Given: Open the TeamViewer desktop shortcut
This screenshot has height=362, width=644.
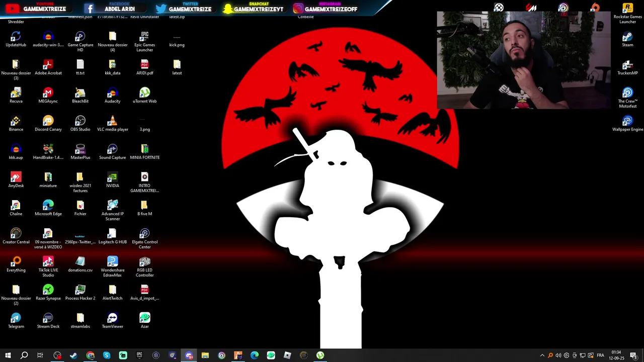Looking at the screenshot, I should tap(112, 321).
